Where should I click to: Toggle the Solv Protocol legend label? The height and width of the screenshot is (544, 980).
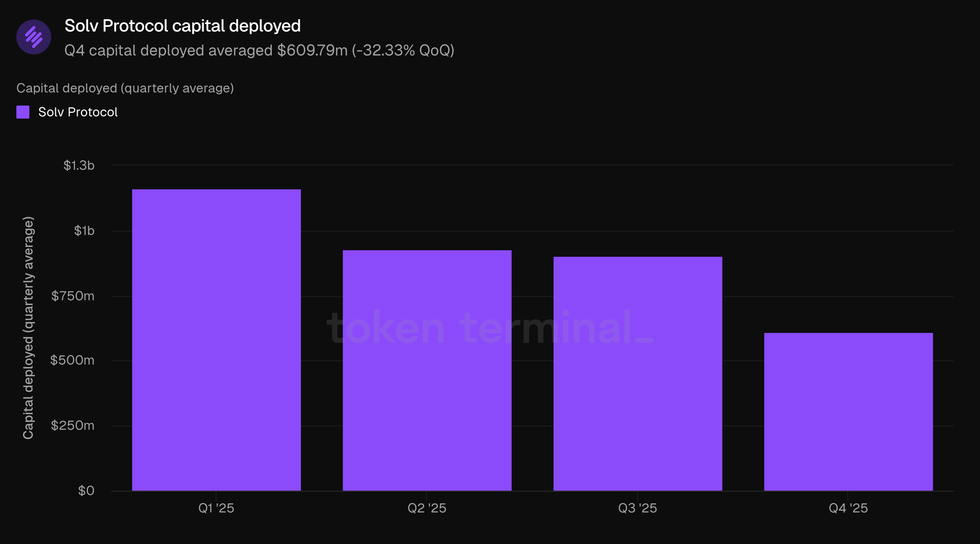click(x=78, y=112)
